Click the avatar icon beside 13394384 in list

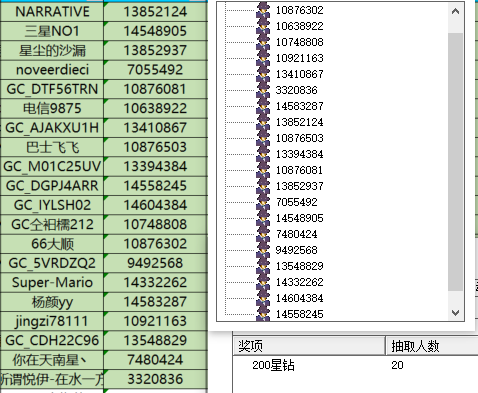click(263, 154)
